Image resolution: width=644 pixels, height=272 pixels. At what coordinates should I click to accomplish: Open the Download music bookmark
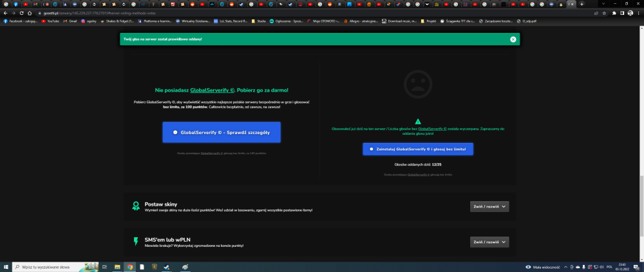pos(399,21)
